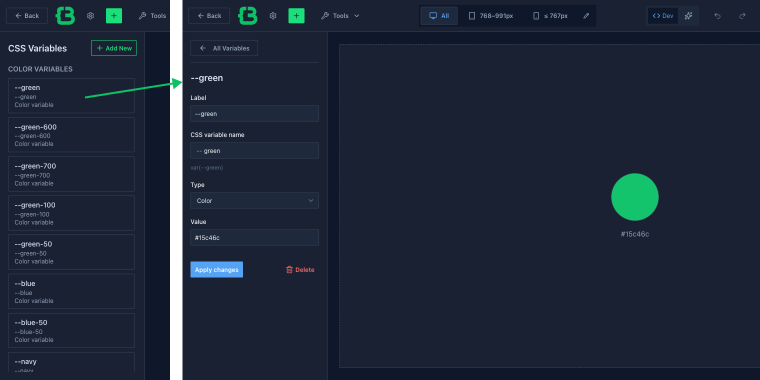Viewport: 760px width, 380px height.
Task: Switch to Dev mode
Action: (x=663, y=16)
